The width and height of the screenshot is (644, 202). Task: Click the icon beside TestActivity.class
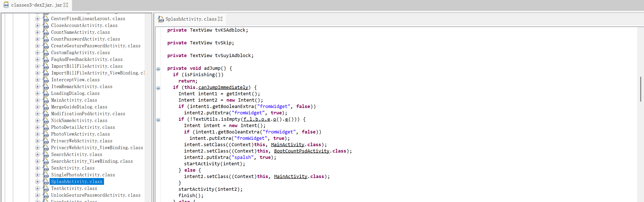coord(46,189)
